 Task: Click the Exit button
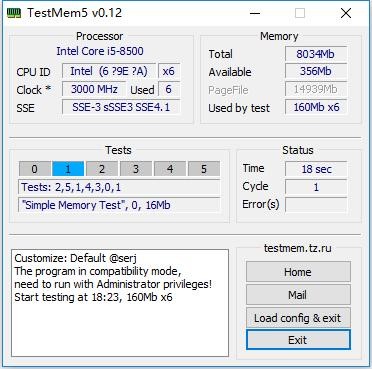(298, 340)
